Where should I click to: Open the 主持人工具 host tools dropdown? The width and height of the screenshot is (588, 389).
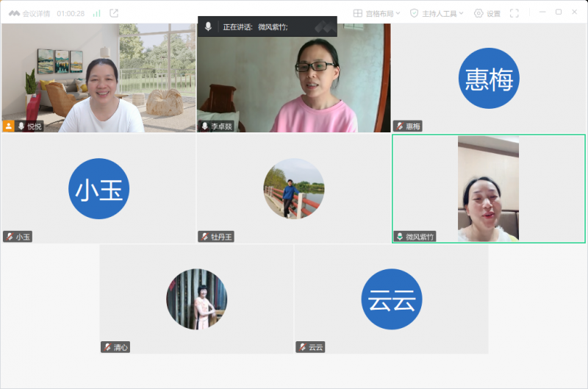click(x=437, y=13)
